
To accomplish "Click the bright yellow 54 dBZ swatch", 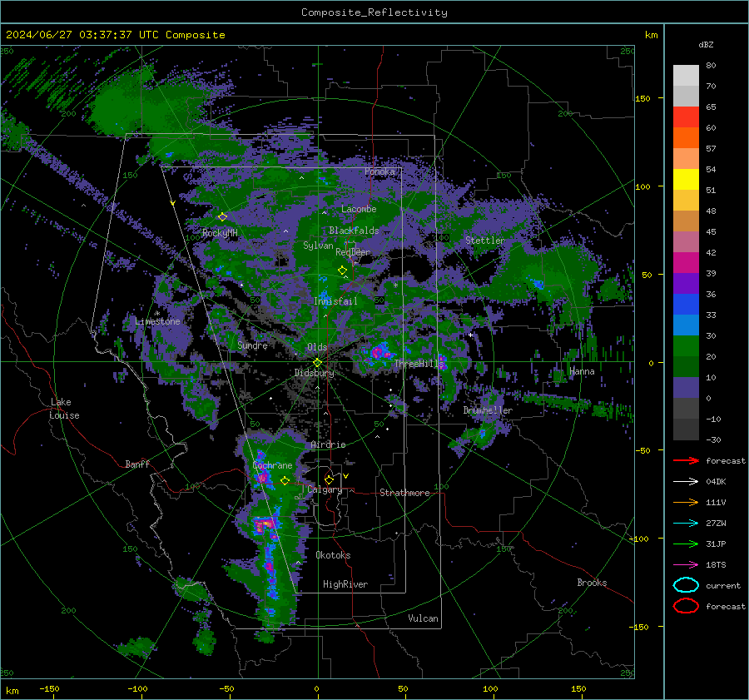I will click(686, 180).
